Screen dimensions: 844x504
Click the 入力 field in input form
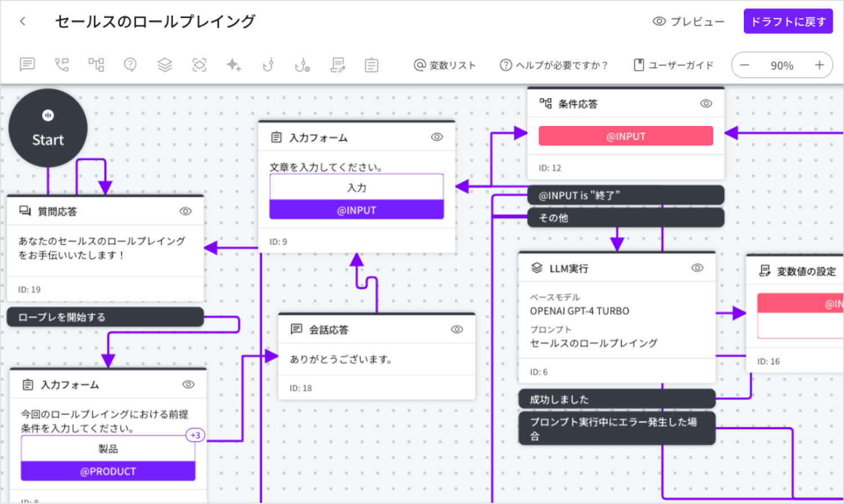coord(357,187)
